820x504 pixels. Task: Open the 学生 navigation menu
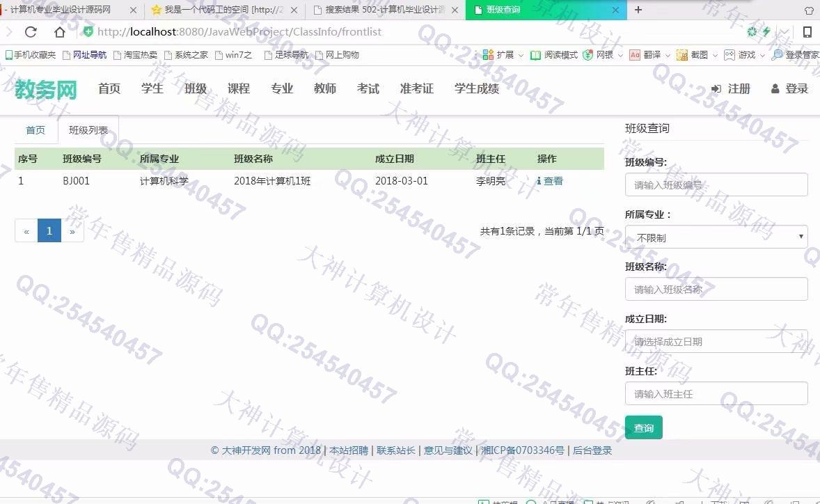152,89
